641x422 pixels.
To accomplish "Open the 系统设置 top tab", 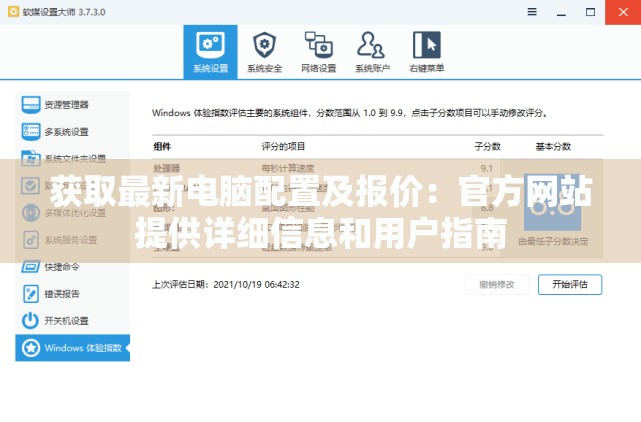I will [211, 52].
